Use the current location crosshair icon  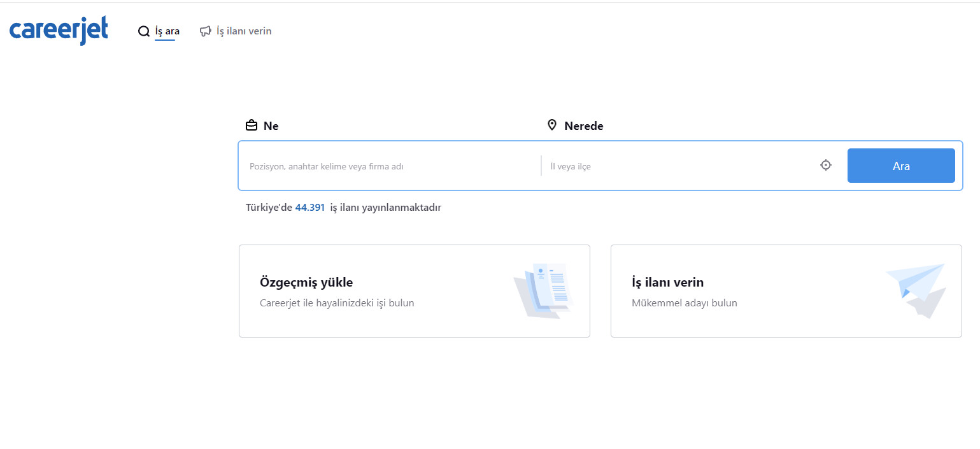point(826,166)
